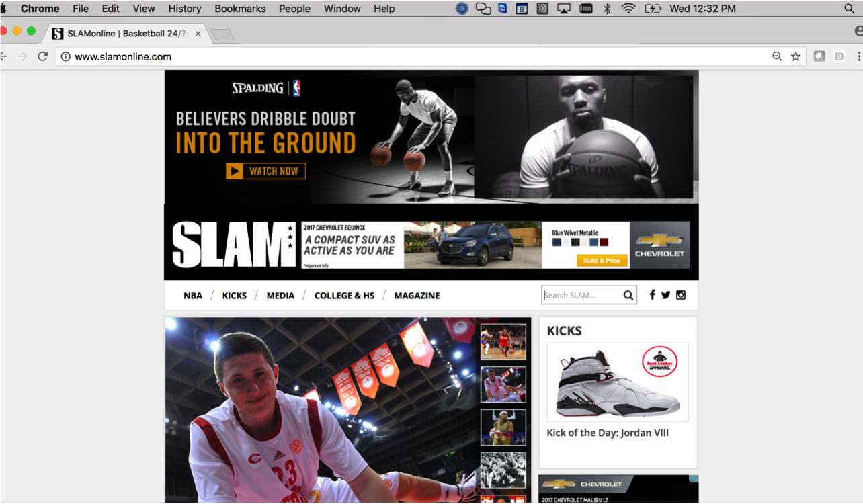863x504 pixels.
Task: Click the Build & Price button
Action: pos(602,261)
